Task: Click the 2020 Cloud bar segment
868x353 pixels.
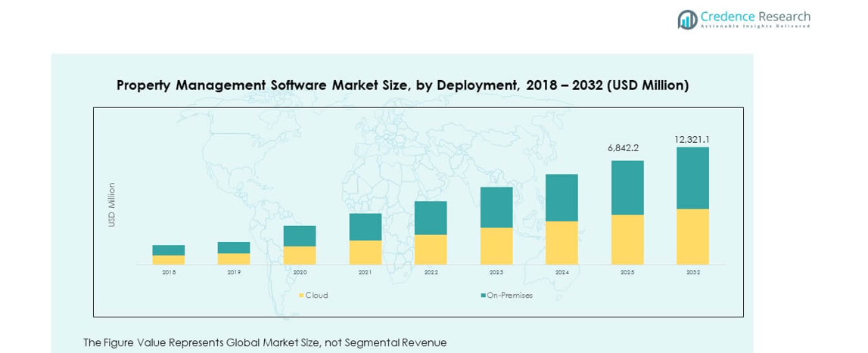Action: [300, 255]
